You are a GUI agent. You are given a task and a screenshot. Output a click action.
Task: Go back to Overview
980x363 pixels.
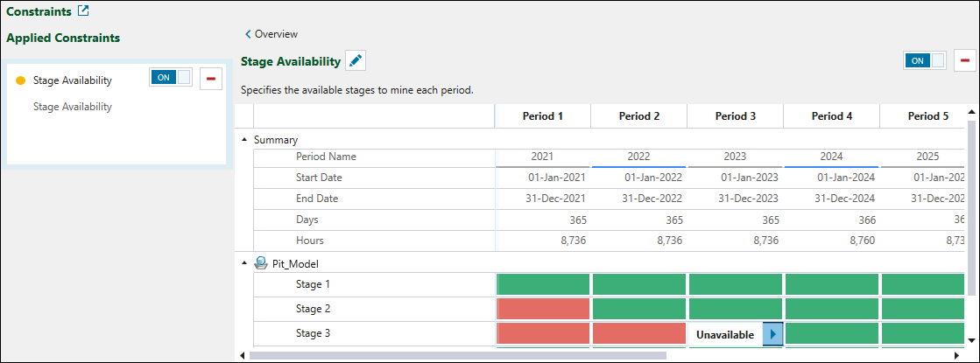[x=271, y=34]
